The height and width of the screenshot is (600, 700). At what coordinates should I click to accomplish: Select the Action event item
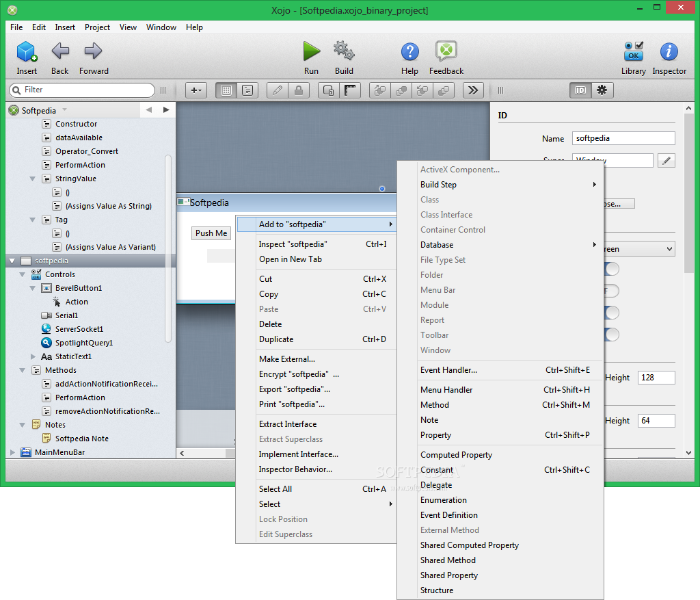(x=77, y=302)
